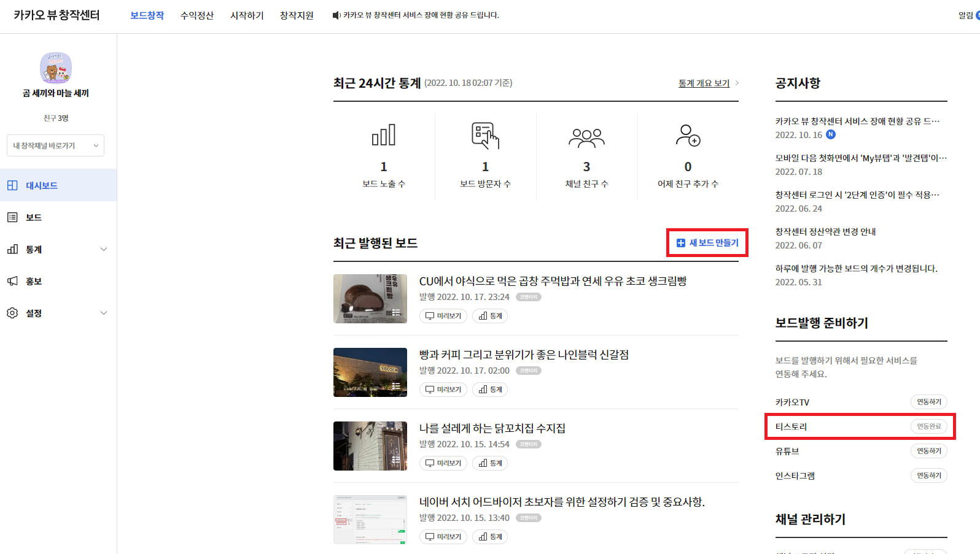The height and width of the screenshot is (554, 980).
Task: Open the 2022.10.16 service outage notice
Action: coord(857,121)
